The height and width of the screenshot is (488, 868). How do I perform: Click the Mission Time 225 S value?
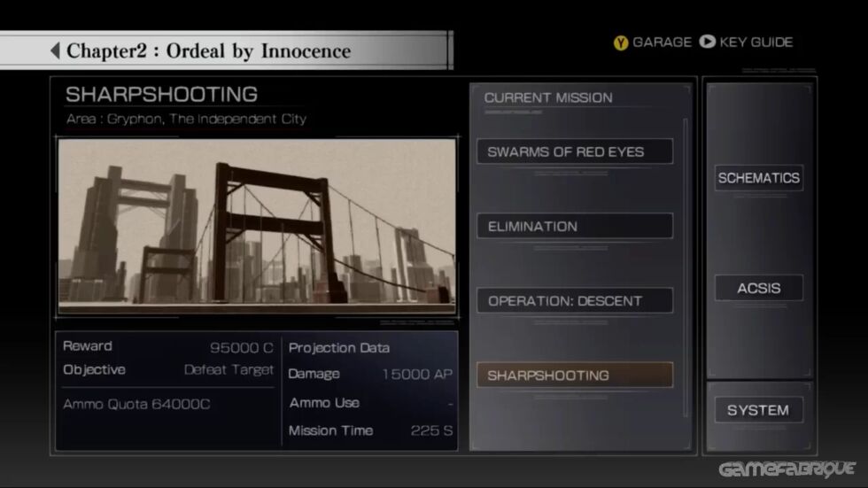[x=431, y=430]
